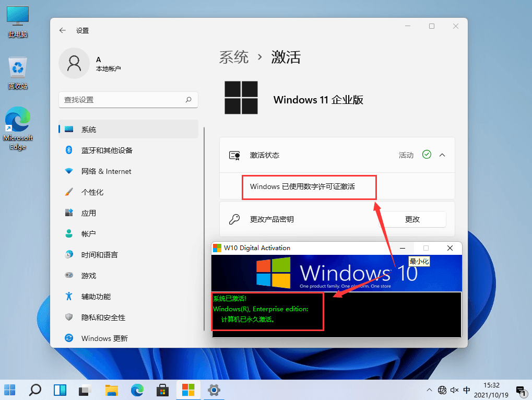Click the privacy shield icon
This screenshot has width=532, height=400.
click(x=69, y=317)
